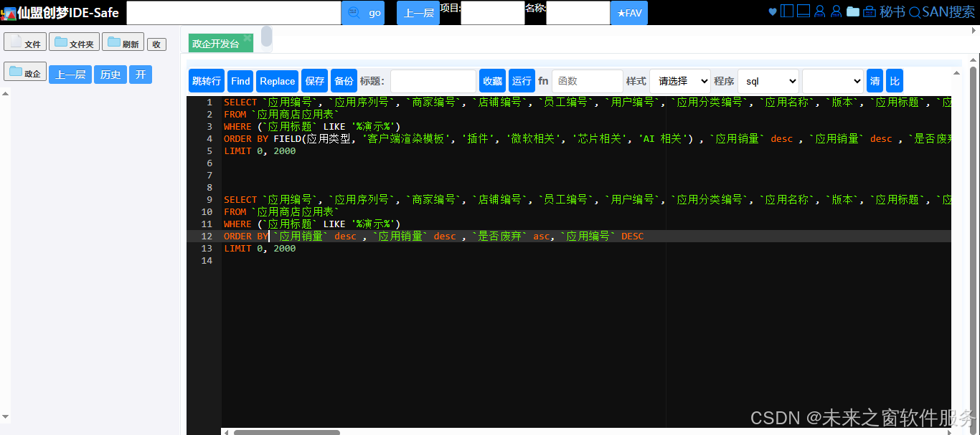Click LIMIT 0, 2000 on line 13
The width and height of the screenshot is (980, 435).
point(260,248)
